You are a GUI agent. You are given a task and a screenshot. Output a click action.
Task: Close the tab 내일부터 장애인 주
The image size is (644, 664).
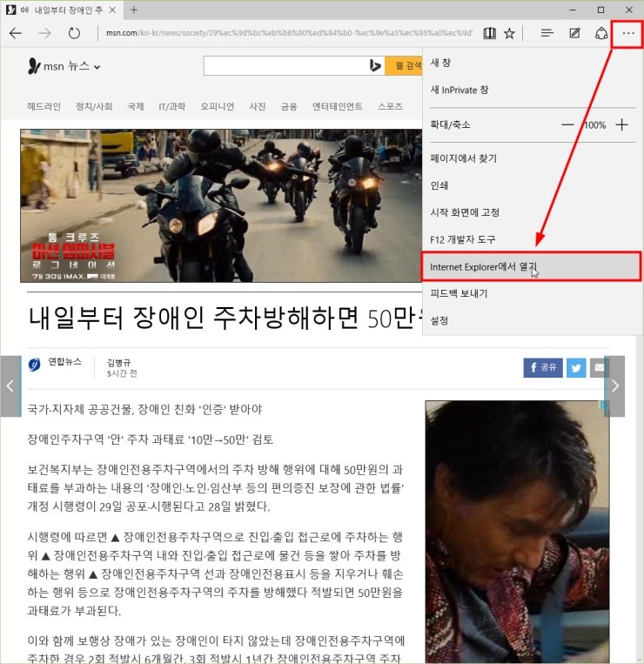112,10
